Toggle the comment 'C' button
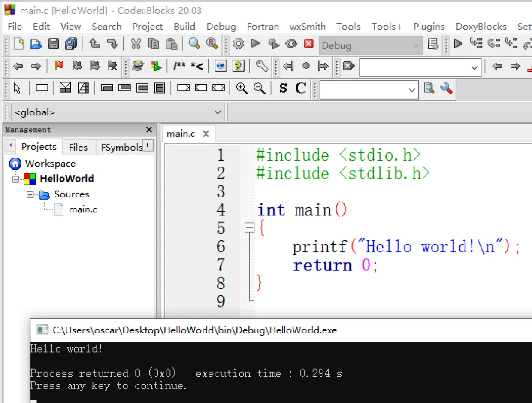Viewport: 532px width, 403px height. click(x=301, y=88)
